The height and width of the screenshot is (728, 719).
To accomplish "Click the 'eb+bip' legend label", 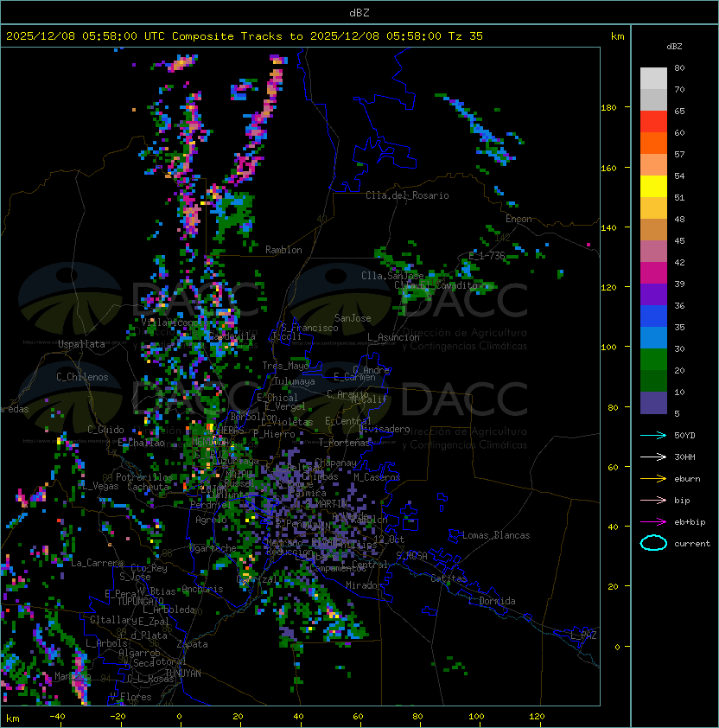I will [690, 522].
